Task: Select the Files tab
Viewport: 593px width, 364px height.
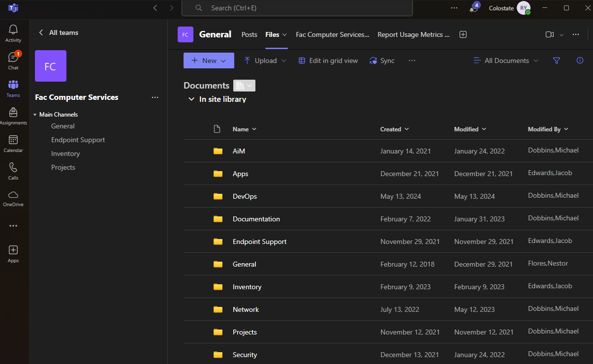Action: coord(272,34)
